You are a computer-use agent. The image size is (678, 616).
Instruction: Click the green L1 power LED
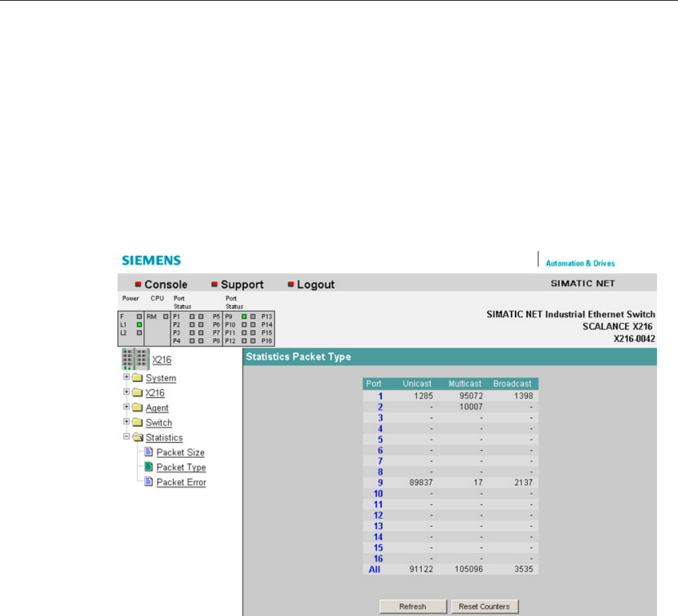(x=139, y=325)
